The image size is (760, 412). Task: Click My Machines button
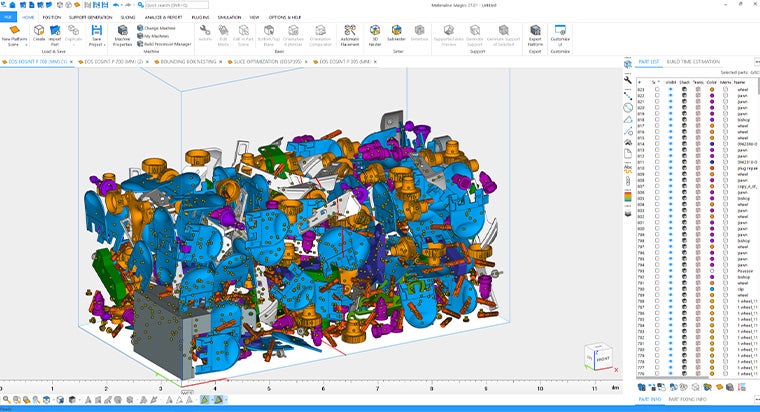tap(153, 36)
